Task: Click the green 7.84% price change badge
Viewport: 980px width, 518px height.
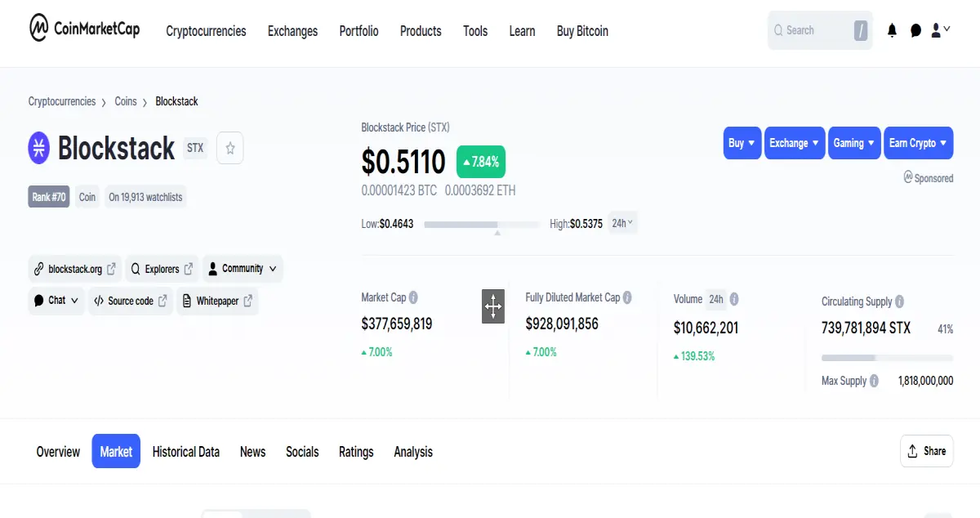Action: pos(481,162)
